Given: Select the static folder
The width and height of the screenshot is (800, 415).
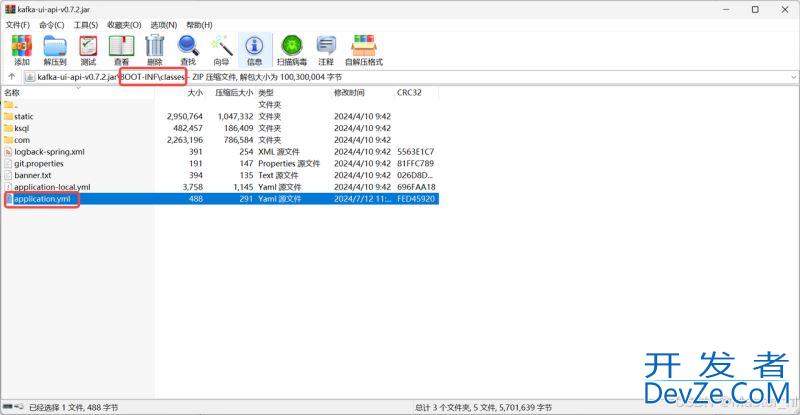Looking at the screenshot, I should pyautogui.click(x=220, y=116).
